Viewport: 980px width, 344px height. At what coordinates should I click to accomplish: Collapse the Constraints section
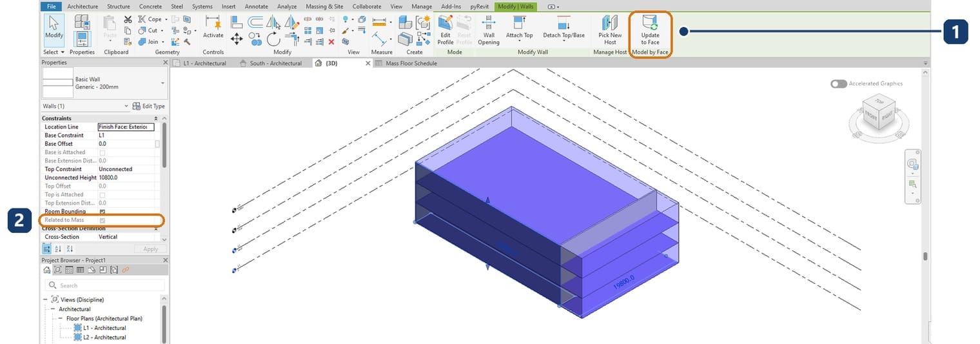[157, 118]
